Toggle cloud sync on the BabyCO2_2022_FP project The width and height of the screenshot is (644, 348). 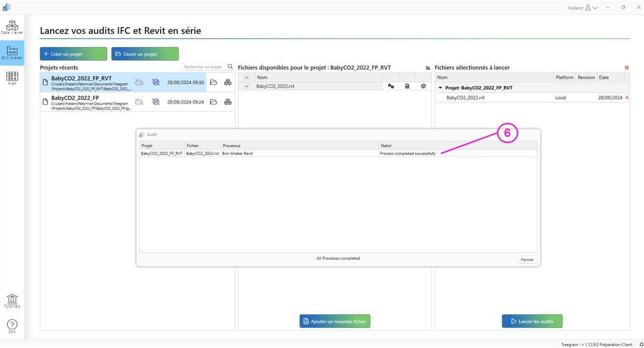coord(139,102)
